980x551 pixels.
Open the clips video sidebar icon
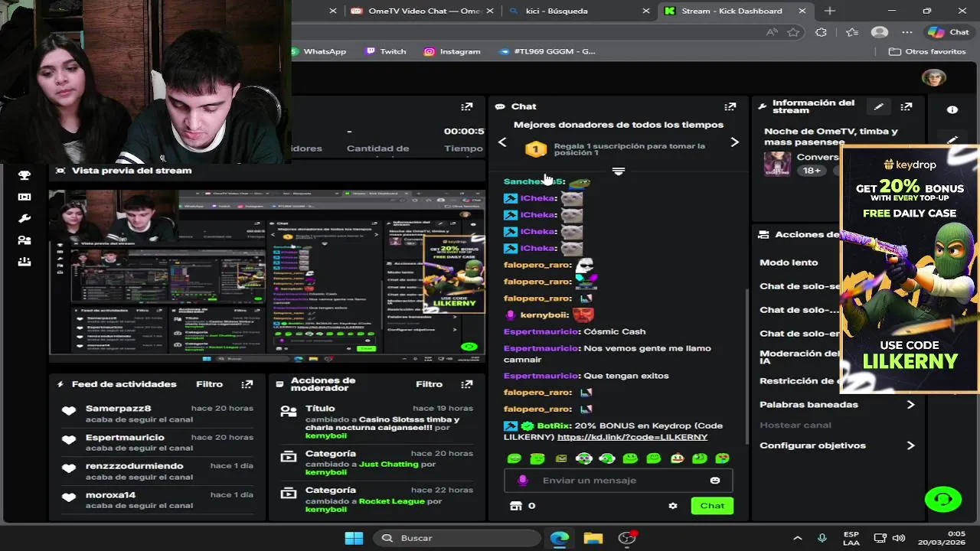[24, 197]
